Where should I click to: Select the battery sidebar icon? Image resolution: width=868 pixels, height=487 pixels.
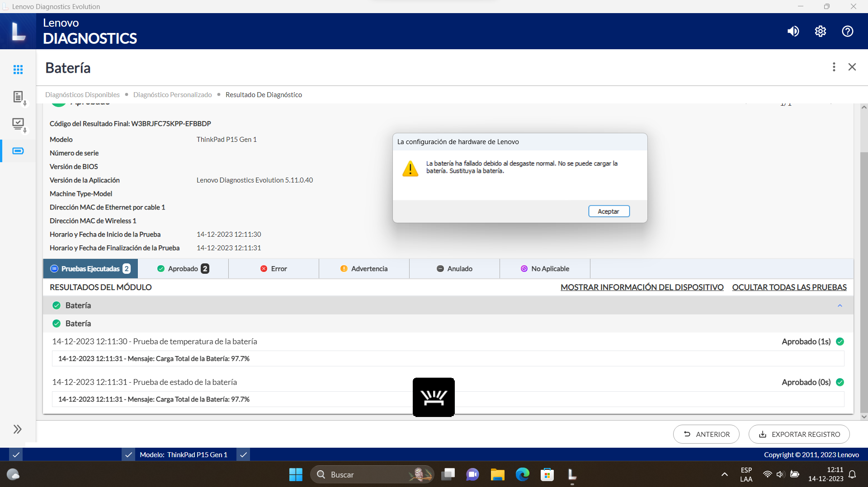[18, 151]
